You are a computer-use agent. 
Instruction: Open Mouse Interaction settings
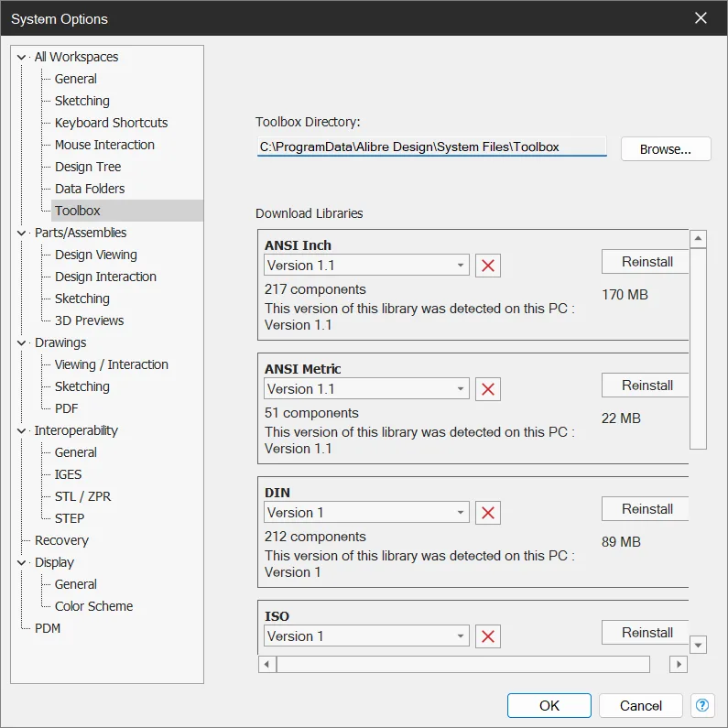pos(104,145)
